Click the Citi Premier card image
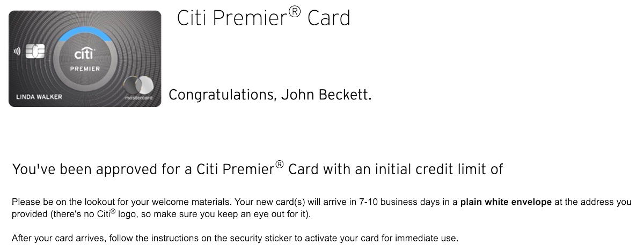644x251 pixels. (x=85, y=59)
